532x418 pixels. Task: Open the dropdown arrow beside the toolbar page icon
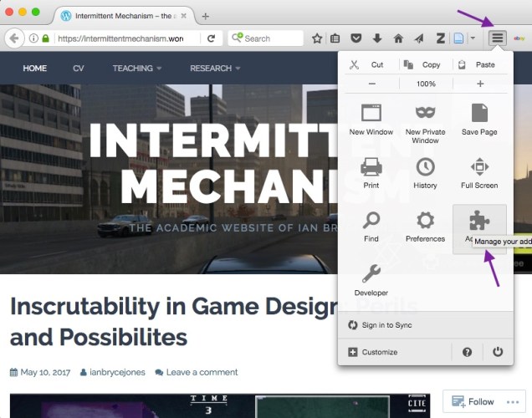[473, 38]
